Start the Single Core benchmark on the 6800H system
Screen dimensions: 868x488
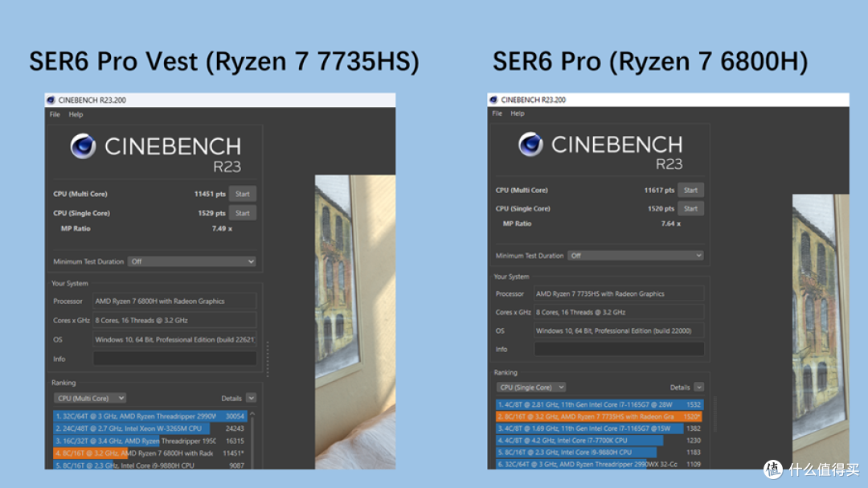(243, 212)
